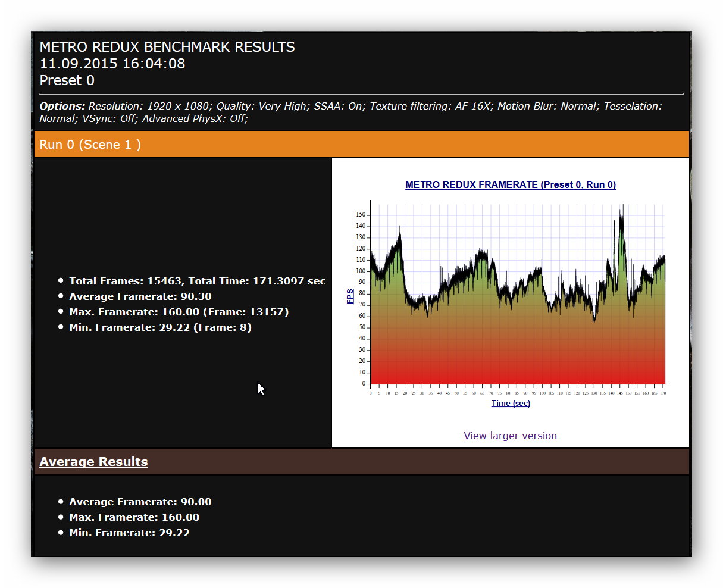This screenshot has width=723, height=588.
Task: Click the Options settings description line
Action: [350, 112]
